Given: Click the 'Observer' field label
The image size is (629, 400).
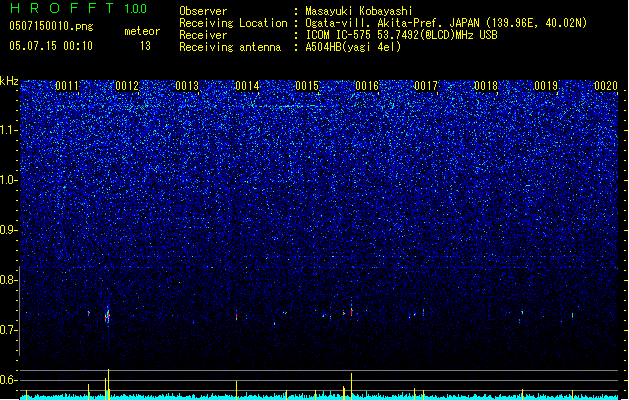Looking at the screenshot, I should point(203,11).
